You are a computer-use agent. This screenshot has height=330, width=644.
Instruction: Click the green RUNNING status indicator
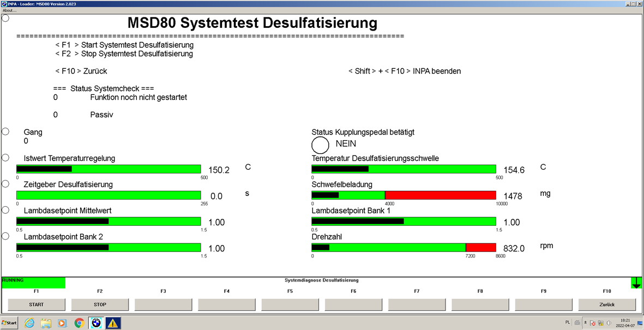coord(34,283)
